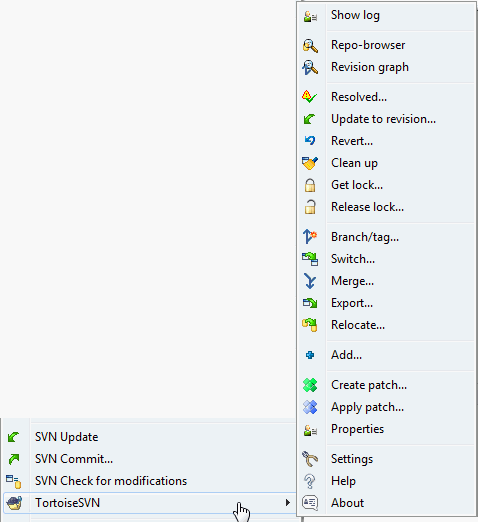Image resolution: width=478 pixels, height=522 pixels.
Task: Click the Properties icon
Action: (x=310, y=430)
